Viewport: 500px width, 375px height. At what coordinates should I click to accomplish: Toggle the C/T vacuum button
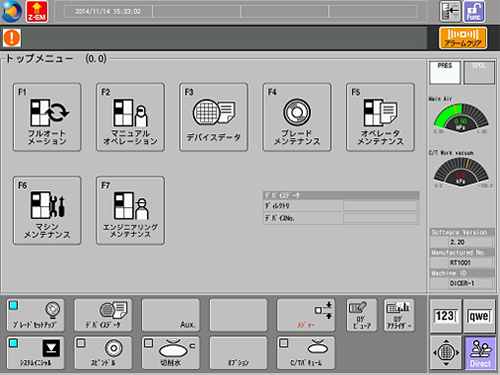306,353
